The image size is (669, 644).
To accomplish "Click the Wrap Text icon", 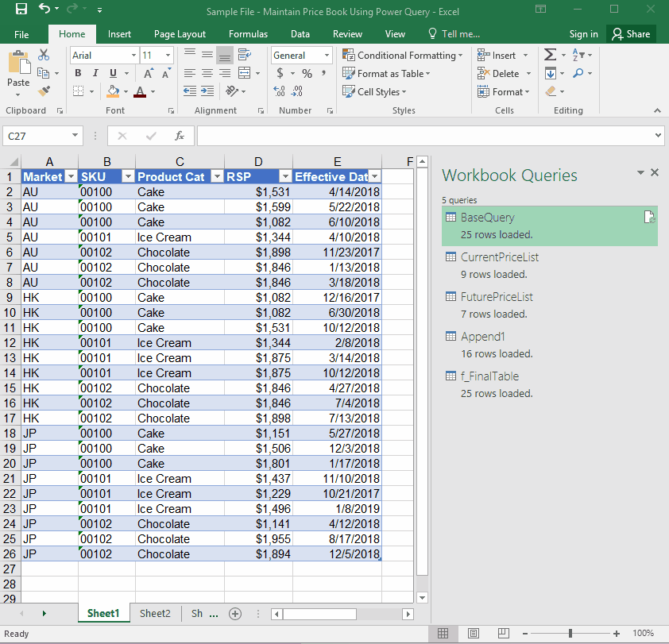I will pos(246,55).
